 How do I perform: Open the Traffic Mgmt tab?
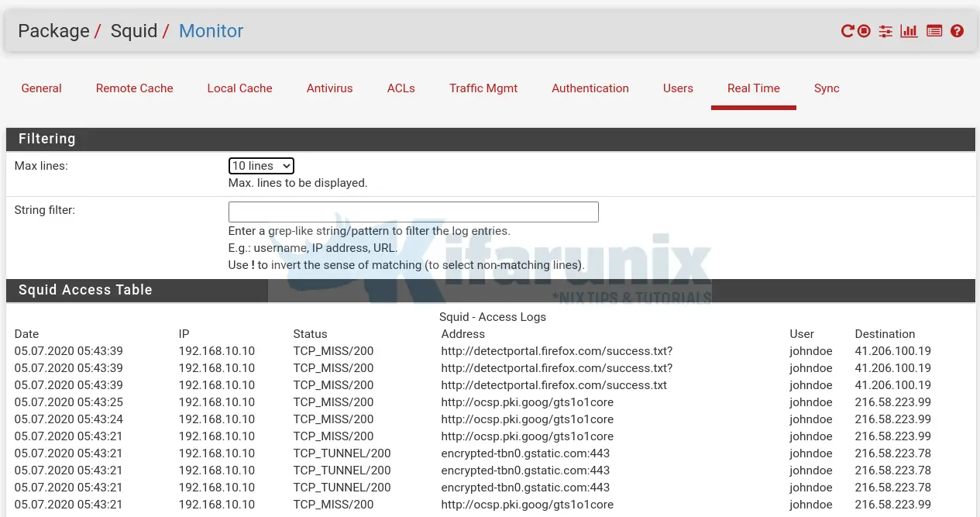point(483,88)
